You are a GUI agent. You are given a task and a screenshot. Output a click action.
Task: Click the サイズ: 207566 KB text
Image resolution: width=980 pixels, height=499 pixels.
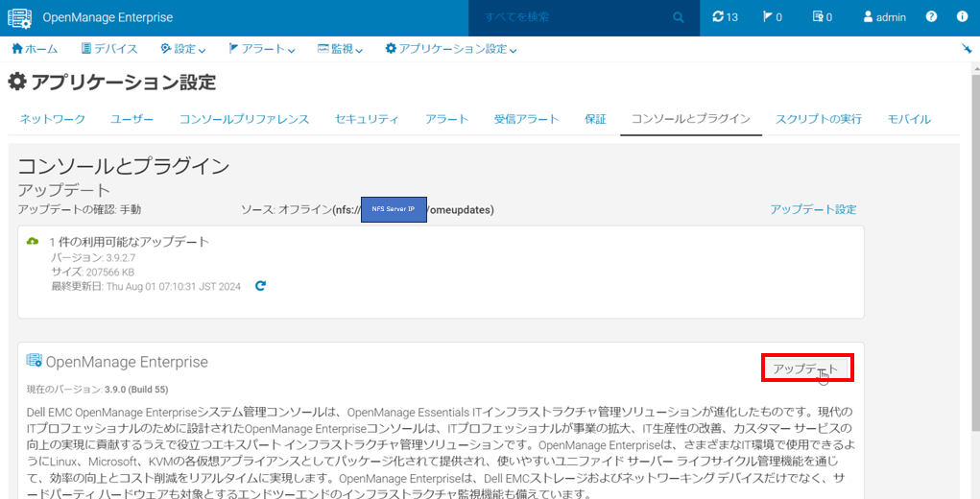click(x=92, y=272)
